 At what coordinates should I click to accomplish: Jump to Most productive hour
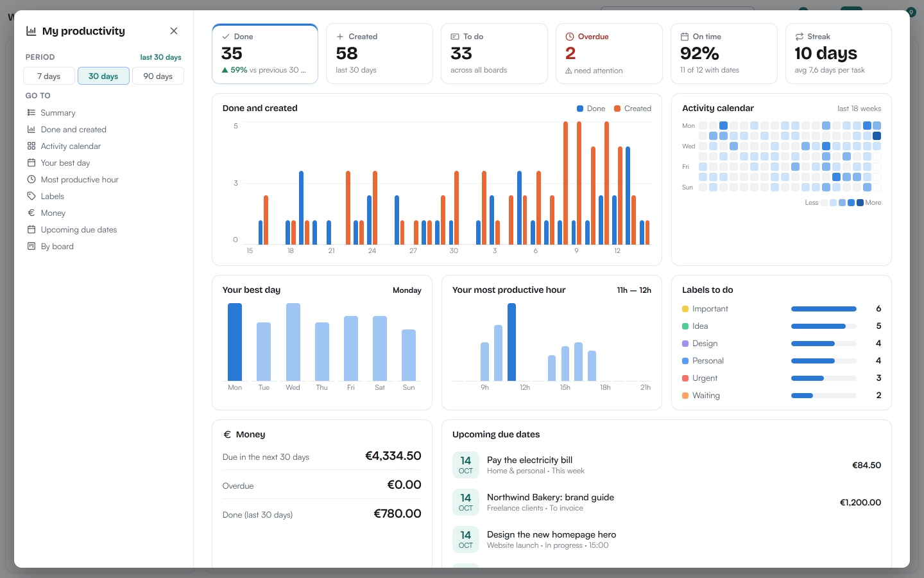pyautogui.click(x=104, y=179)
